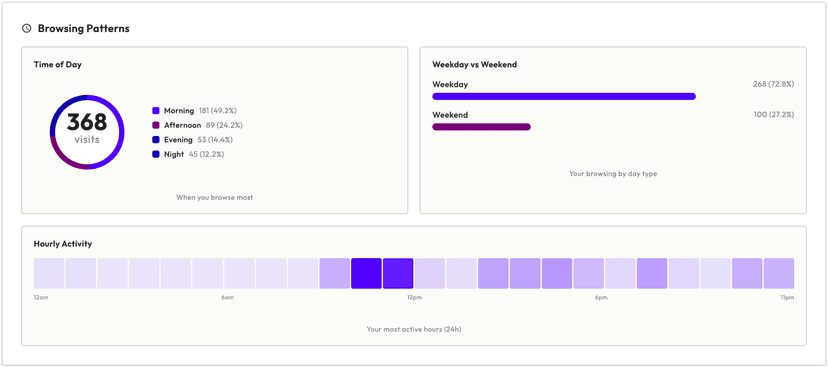Click the "When you browse most" caption
Screen dimensions: 828x367
click(214, 197)
